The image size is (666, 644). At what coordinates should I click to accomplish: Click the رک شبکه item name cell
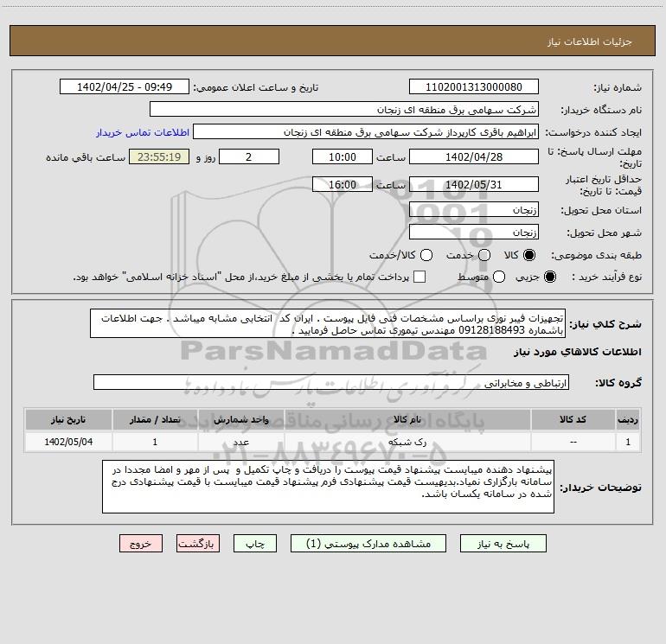point(407,442)
